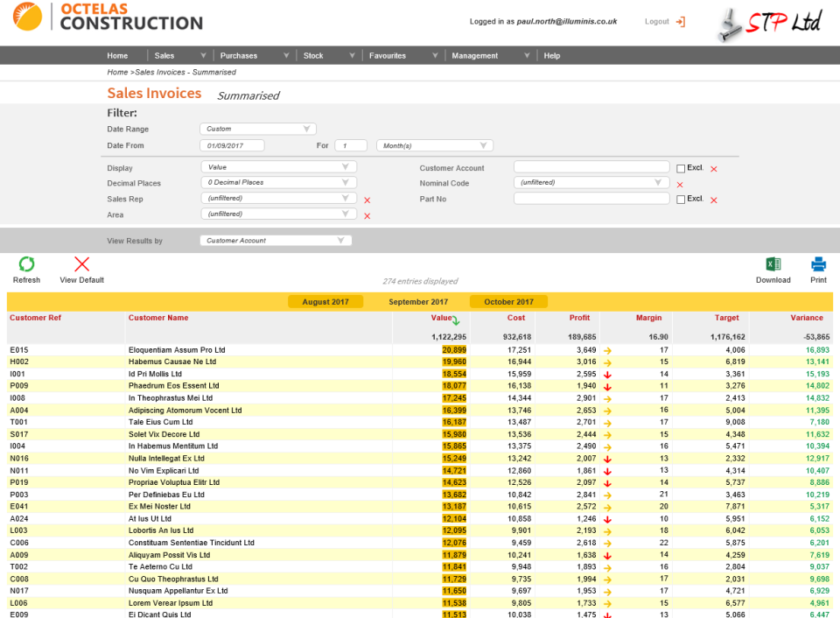The width and height of the screenshot is (840, 618).
Task: Sort by the Variance column header
Action: click(807, 318)
